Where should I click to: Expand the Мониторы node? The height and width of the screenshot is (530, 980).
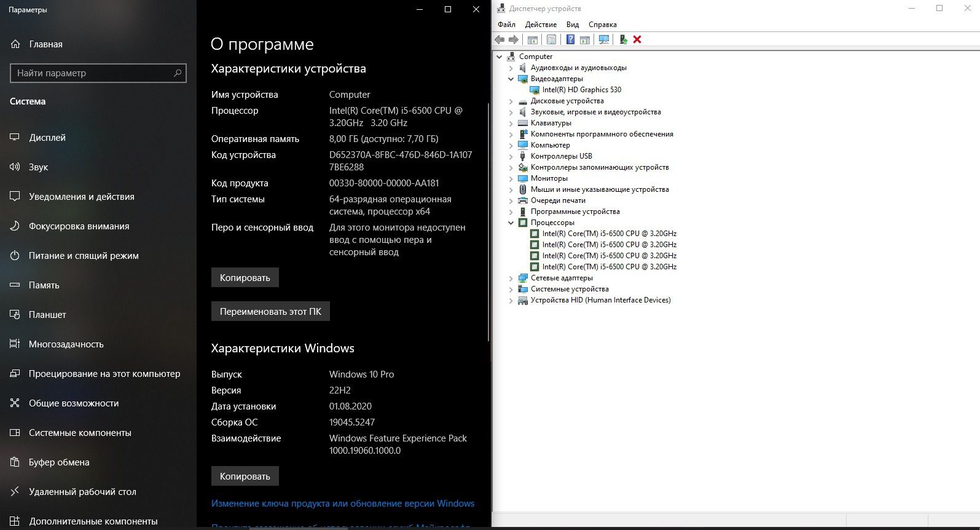point(511,178)
